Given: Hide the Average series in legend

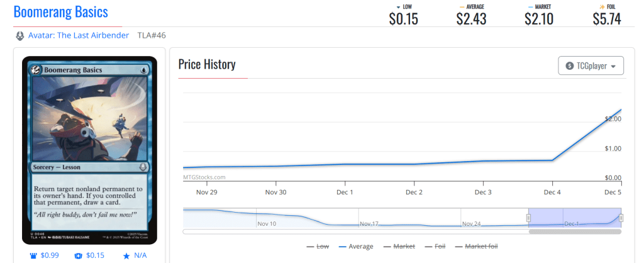Looking at the screenshot, I should pos(355,247).
